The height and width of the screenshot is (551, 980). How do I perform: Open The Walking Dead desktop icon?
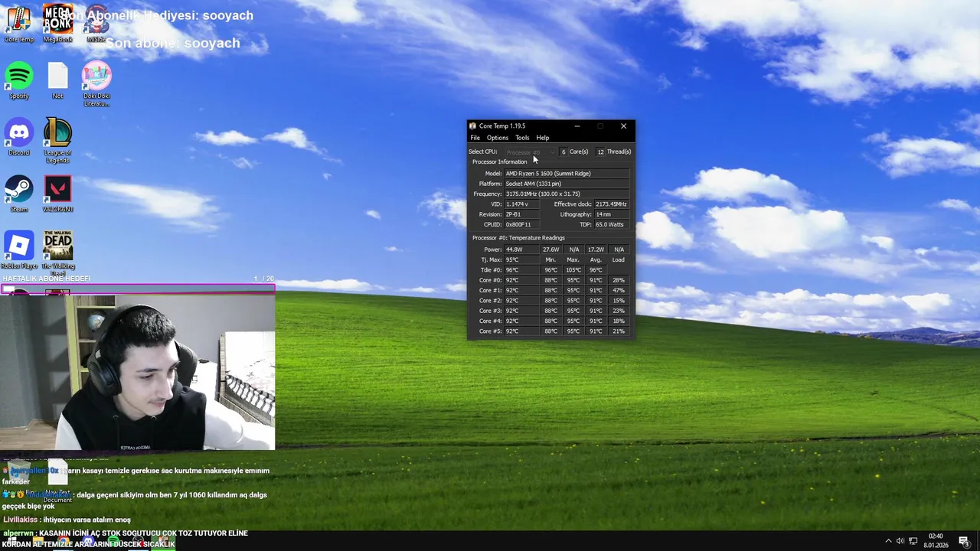click(57, 253)
